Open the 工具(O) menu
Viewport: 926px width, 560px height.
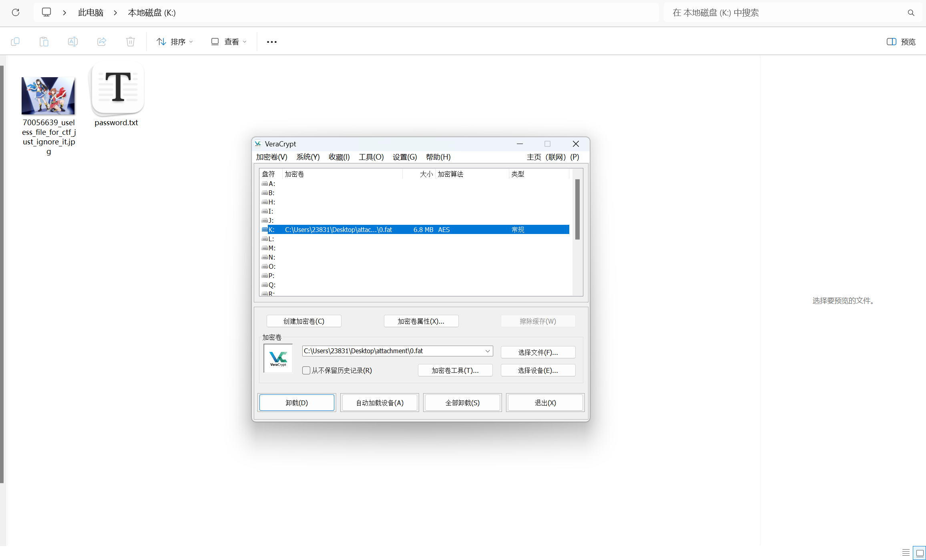(x=371, y=157)
